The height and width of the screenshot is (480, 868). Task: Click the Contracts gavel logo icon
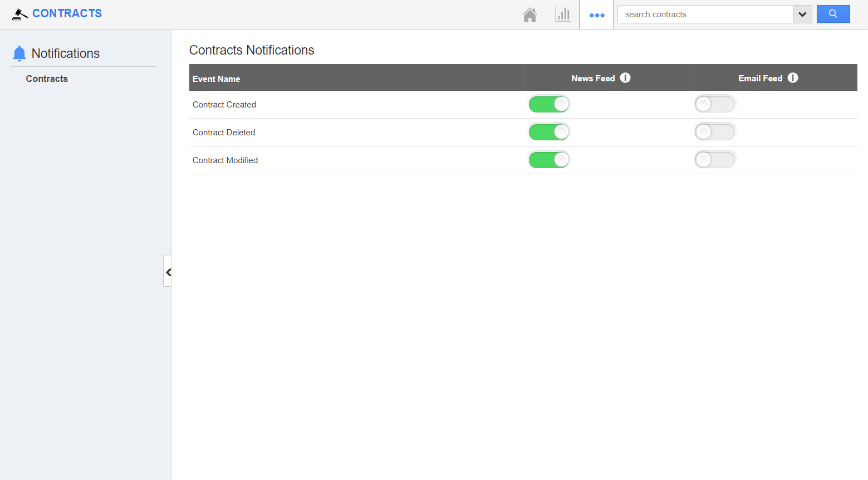coord(20,14)
